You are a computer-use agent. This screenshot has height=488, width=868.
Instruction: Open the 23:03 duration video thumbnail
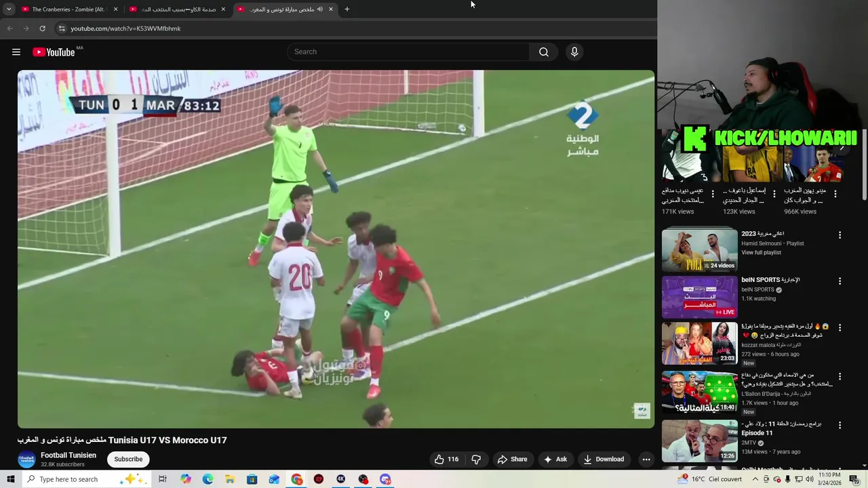(x=699, y=344)
